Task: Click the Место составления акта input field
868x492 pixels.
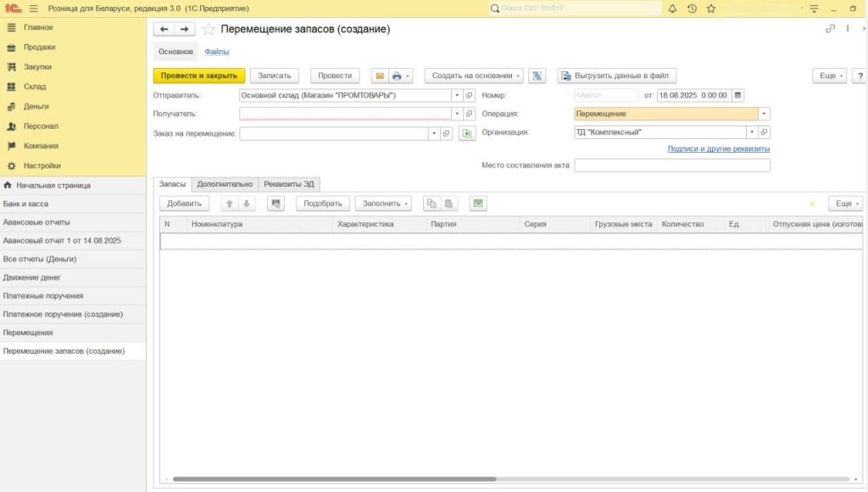Action: pos(672,165)
